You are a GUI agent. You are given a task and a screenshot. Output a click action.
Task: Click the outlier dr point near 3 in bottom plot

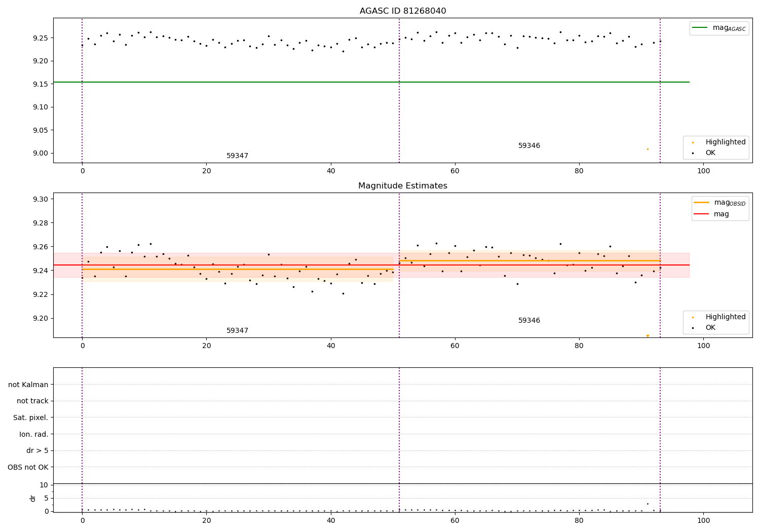click(x=648, y=504)
